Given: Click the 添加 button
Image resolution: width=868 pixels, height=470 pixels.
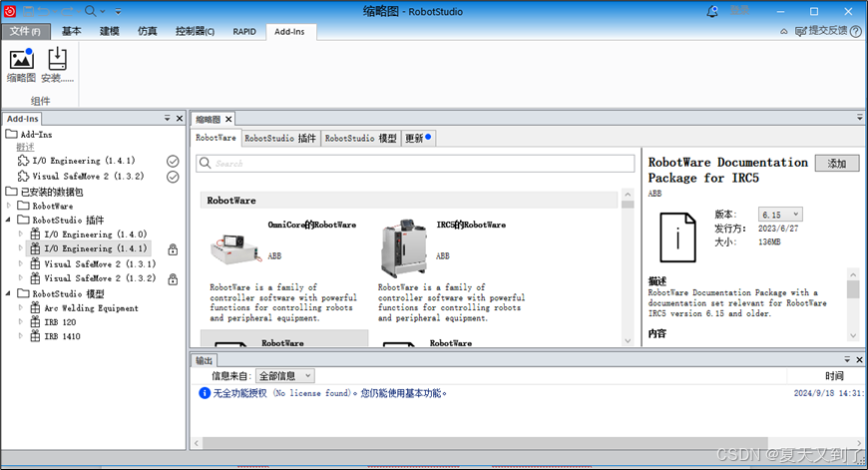Looking at the screenshot, I should (x=836, y=164).
